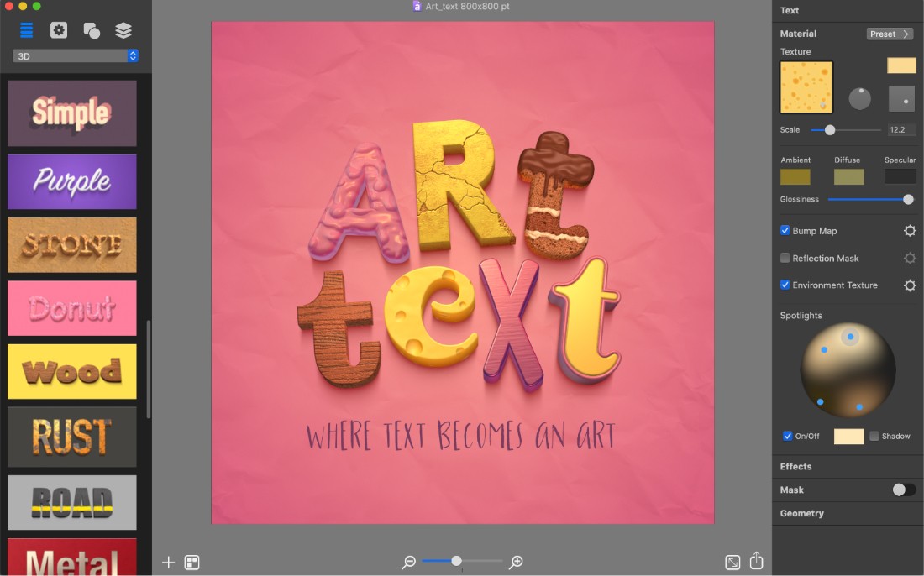The image size is (924, 576).
Task: Open the Diffuse color swatch
Action: click(848, 176)
